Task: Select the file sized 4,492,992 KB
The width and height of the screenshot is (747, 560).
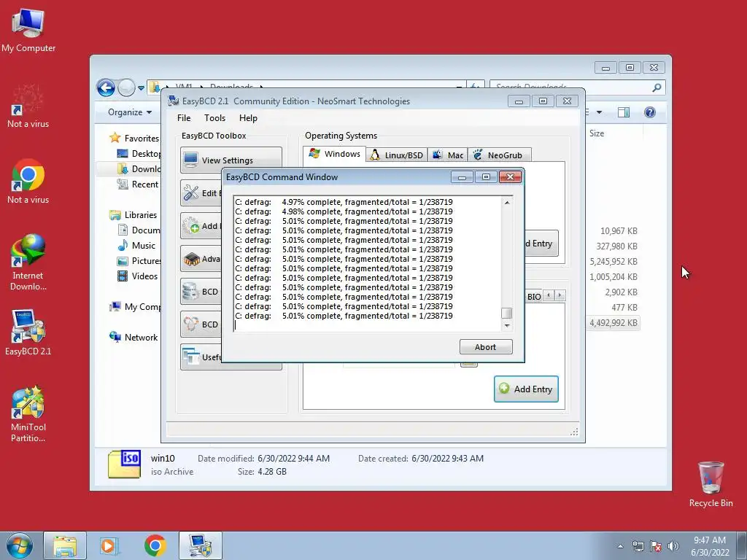Action: 614,323
